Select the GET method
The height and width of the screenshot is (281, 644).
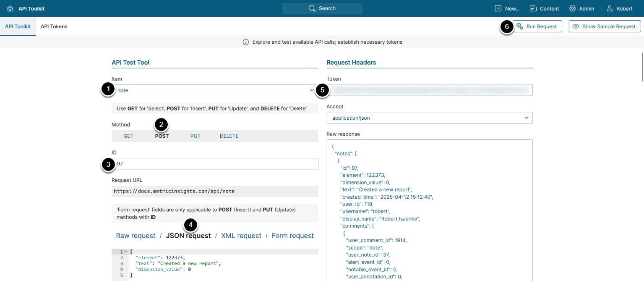[128, 136]
